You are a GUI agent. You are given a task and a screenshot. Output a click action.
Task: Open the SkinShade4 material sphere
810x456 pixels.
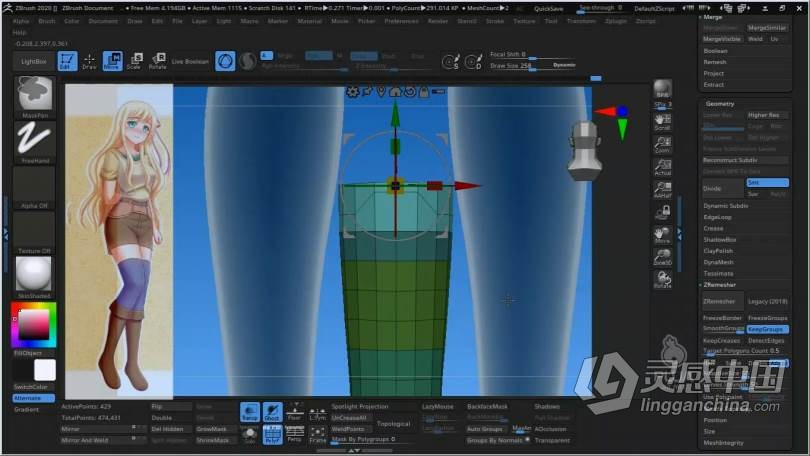click(x=34, y=274)
